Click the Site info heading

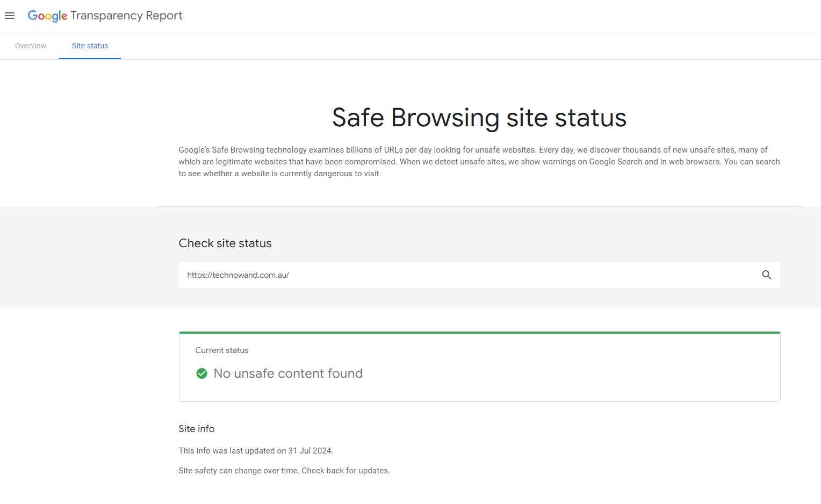(x=196, y=429)
